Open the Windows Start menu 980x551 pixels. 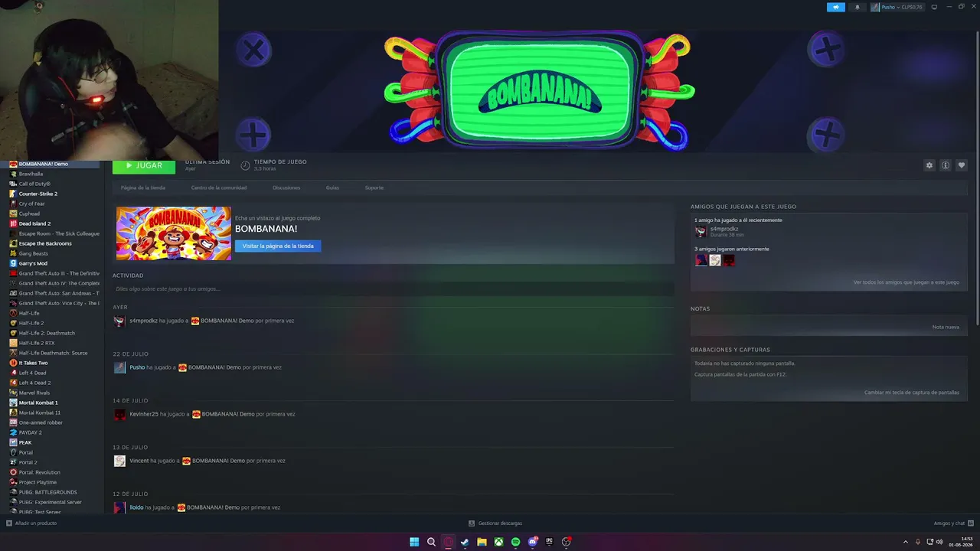pos(414,542)
